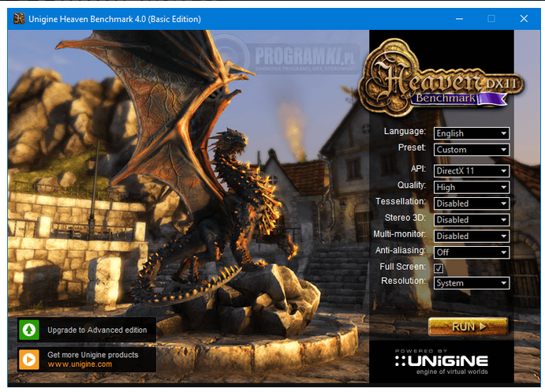The height and width of the screenshot is (392, 545).
Task: Click the Quality label
Action: (412, 185)
